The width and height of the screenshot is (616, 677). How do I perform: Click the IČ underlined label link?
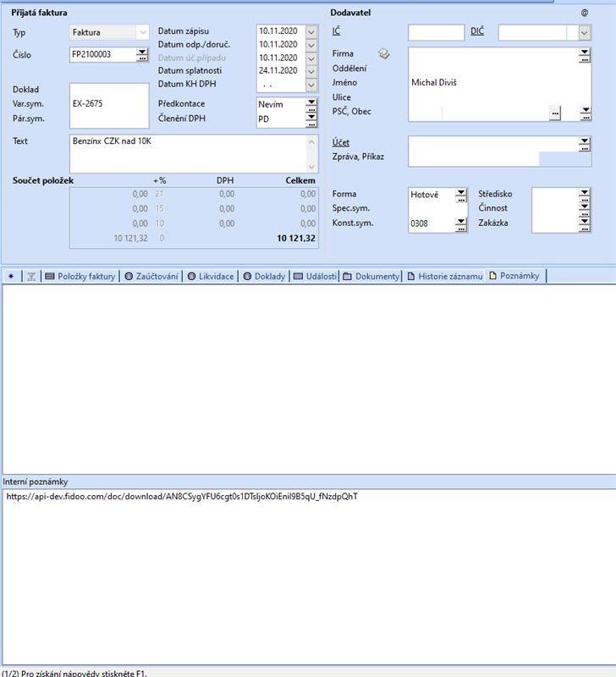point(336,31)
